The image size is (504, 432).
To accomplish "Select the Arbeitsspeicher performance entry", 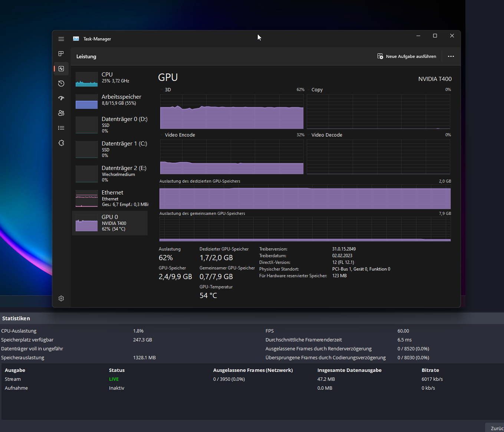I will pos(110,101).
